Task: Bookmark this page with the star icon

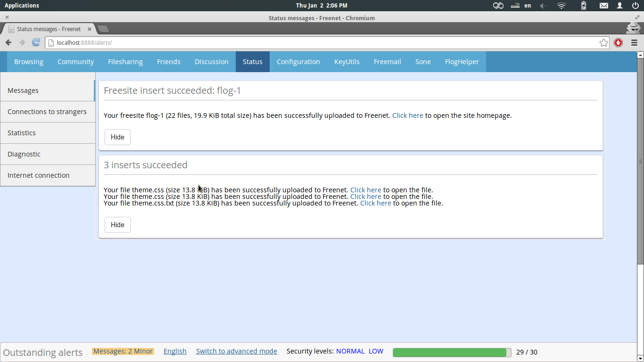Action: click(604, 42)
